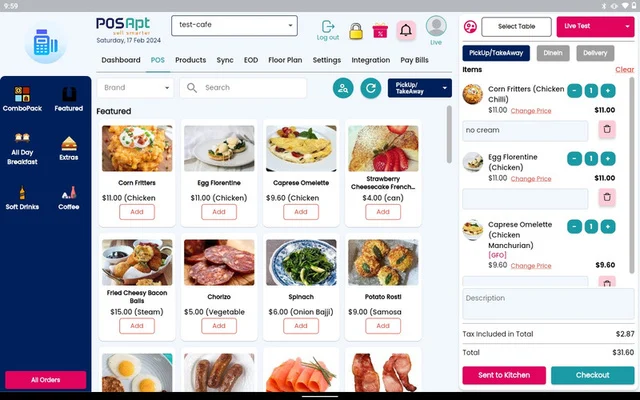The height and width of the screenshot is (400, 640).
Task: Go to the Products tab
Action: click(191, 60)
